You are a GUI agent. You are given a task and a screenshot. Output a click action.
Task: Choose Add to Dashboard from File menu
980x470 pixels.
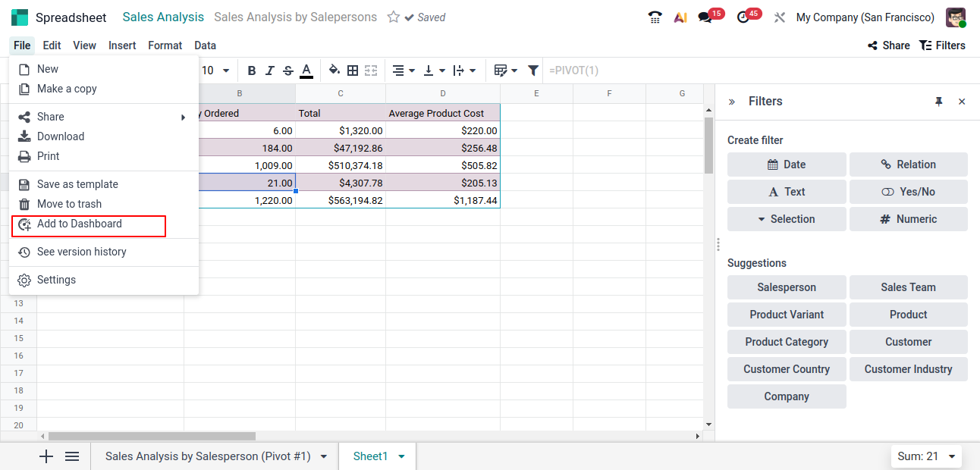80,224
